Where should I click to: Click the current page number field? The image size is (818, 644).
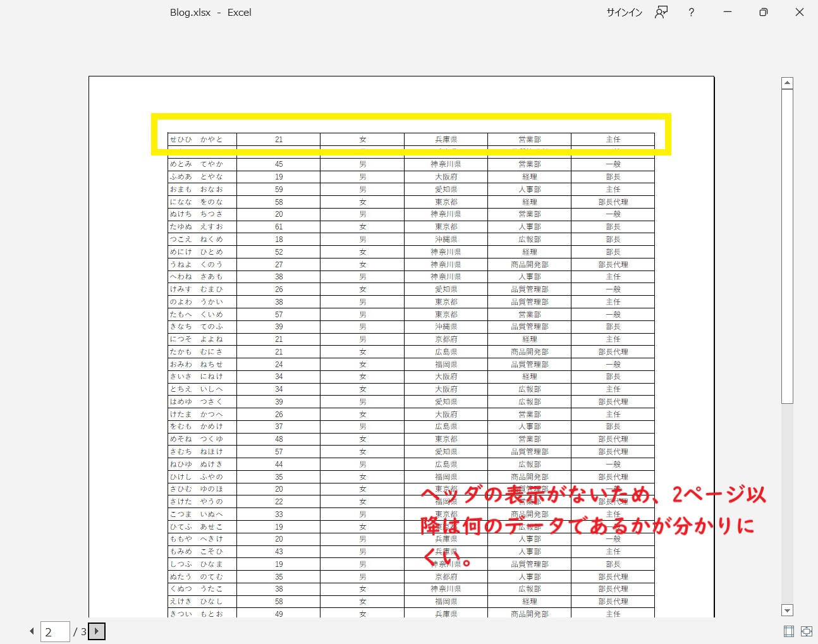tap(55, 631)
